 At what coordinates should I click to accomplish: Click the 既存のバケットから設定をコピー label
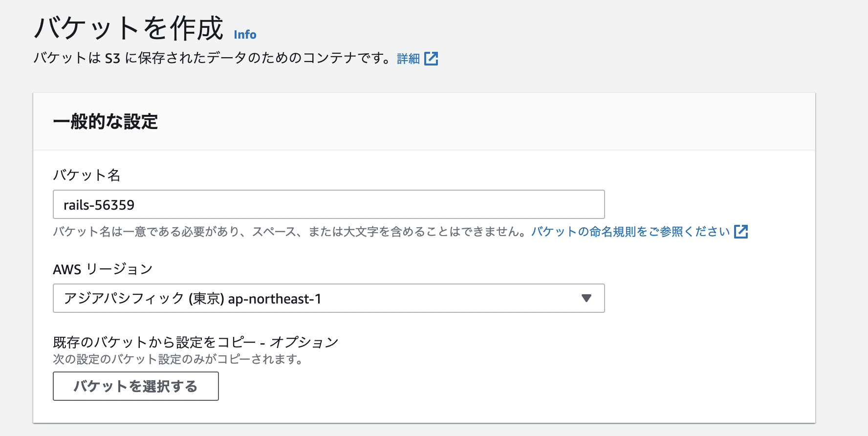coord(154,342)
